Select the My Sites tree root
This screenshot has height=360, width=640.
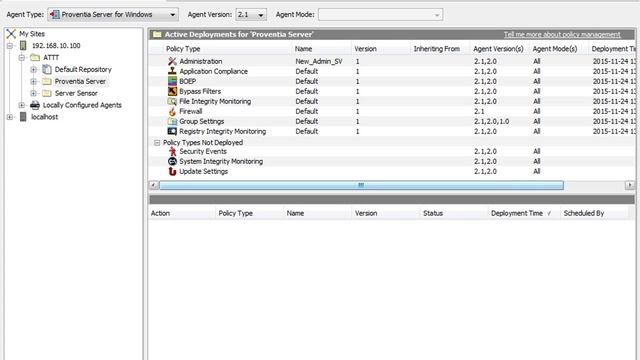(x=32, y=34)
